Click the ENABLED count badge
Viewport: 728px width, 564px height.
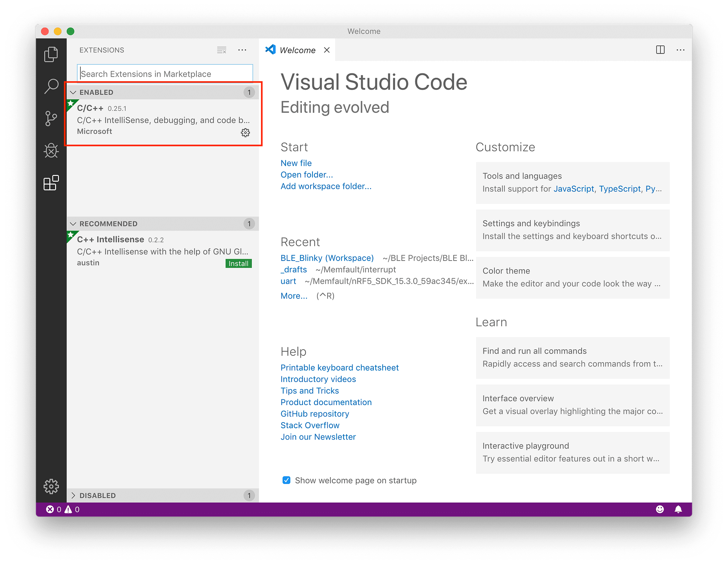pos(249,92)
